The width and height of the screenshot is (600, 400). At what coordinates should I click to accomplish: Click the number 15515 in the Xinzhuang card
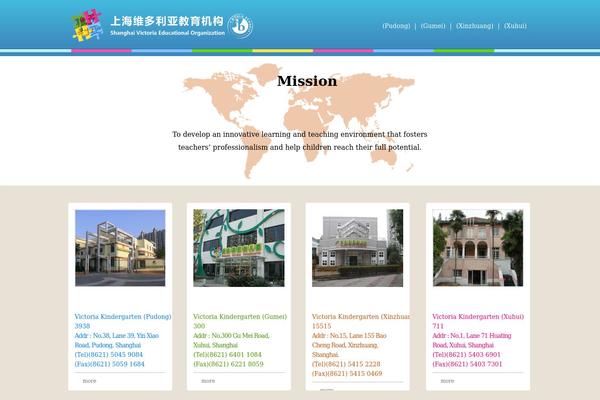pos(321,326)
